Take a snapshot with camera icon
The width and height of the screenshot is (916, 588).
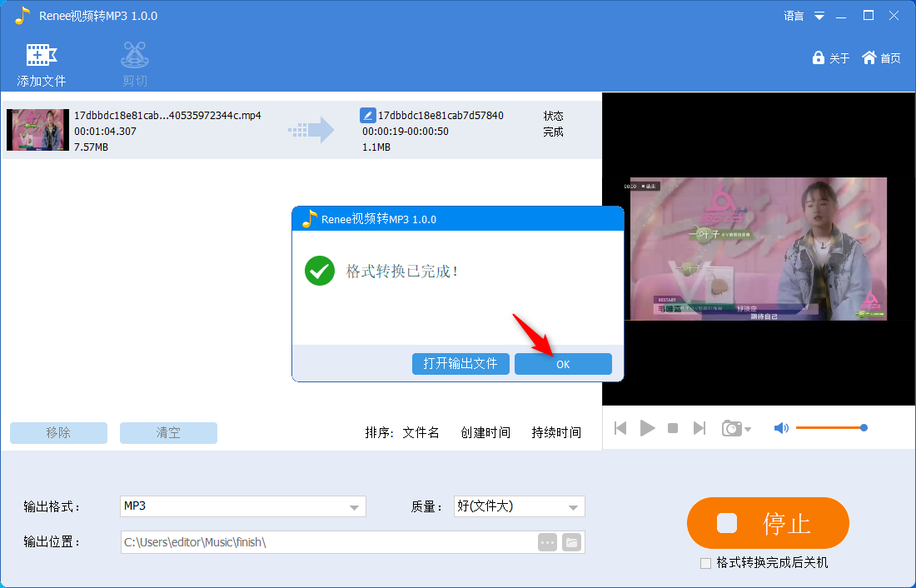[x=731, y=428]
